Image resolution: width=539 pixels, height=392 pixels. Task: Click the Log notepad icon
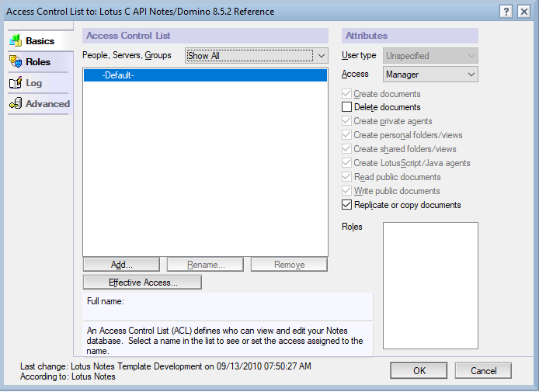(x=16, y=83)
